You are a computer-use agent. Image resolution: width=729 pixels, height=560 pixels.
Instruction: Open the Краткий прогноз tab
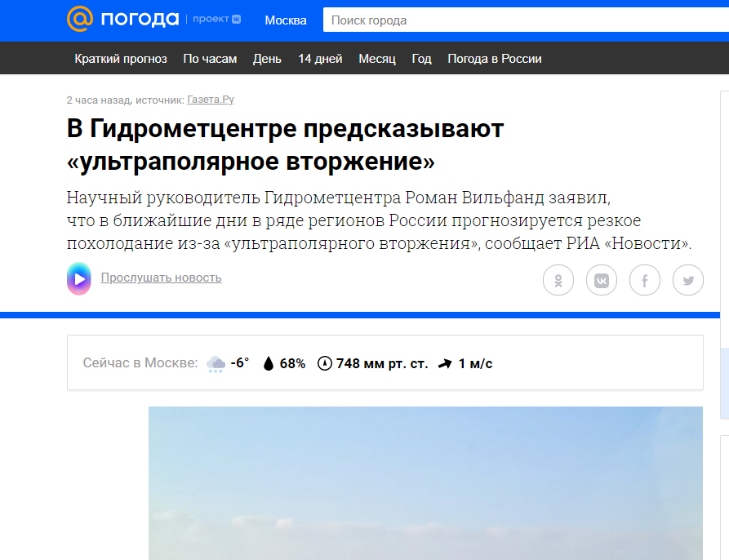121,59
